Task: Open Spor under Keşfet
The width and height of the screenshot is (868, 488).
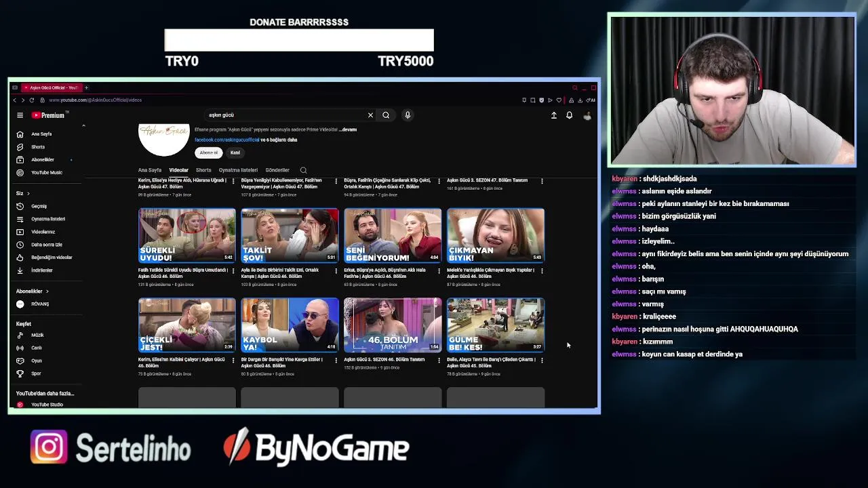Action: 36,374
